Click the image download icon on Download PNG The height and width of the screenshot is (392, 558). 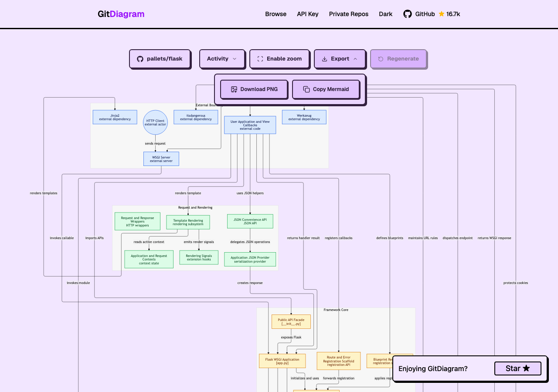234,89
